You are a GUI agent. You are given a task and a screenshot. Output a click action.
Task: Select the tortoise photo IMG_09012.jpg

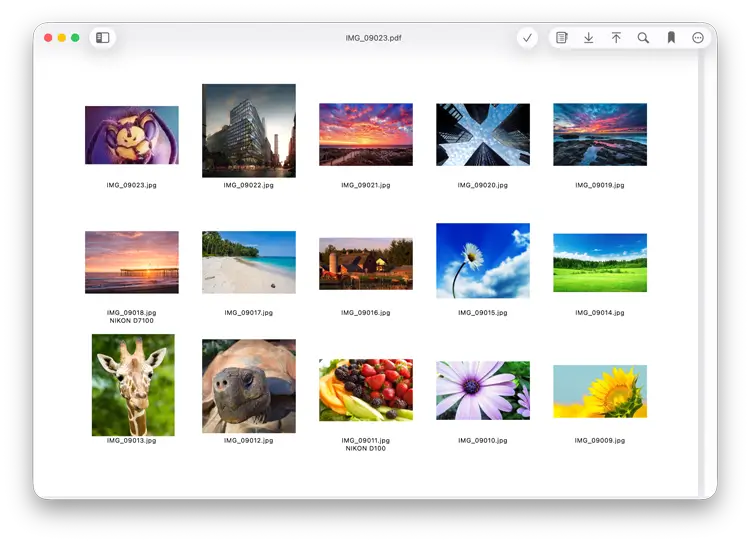(x=249, y=386)
